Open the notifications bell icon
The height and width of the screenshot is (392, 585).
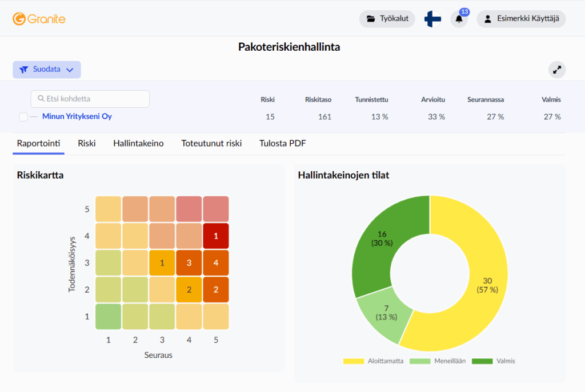459,19
